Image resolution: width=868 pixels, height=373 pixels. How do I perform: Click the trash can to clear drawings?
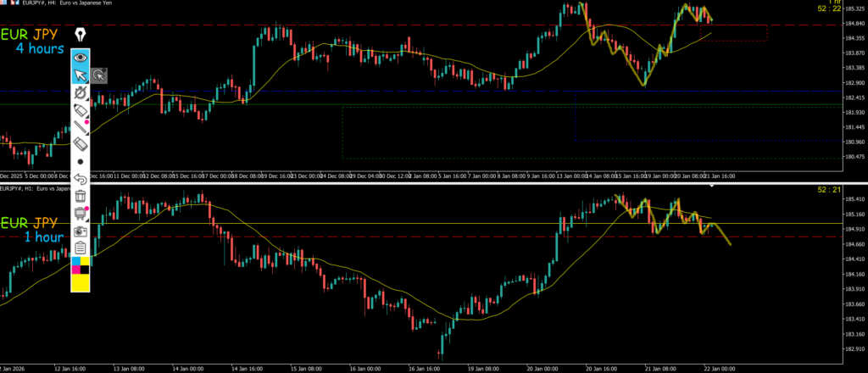[81, 196]
